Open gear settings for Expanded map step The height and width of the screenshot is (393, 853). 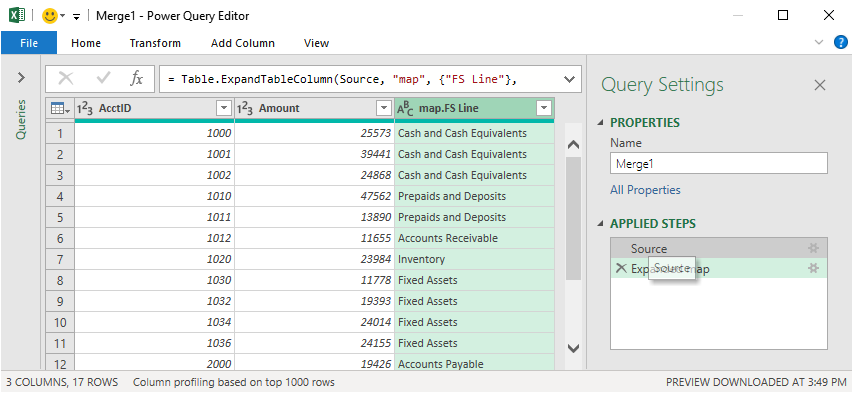[813, 268]
